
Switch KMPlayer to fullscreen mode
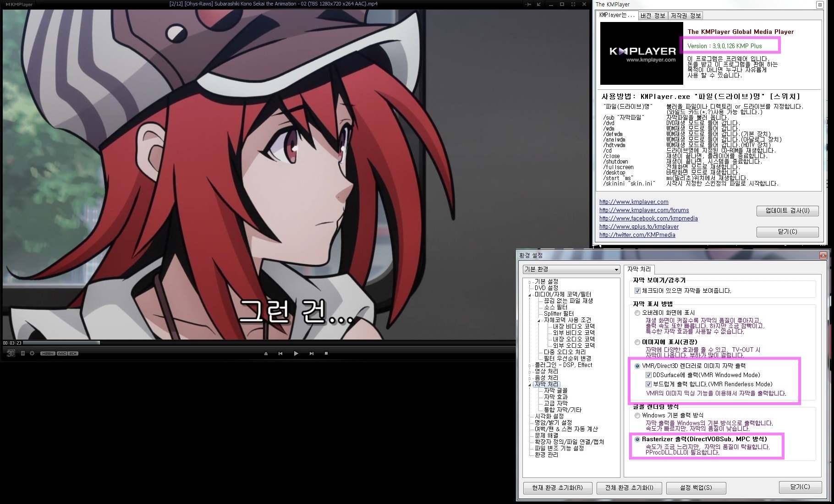[573, 4]
